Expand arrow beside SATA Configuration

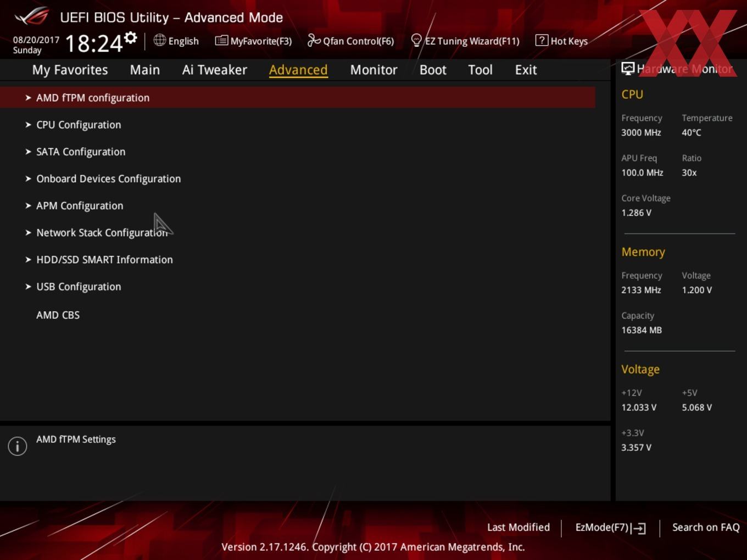28,152
